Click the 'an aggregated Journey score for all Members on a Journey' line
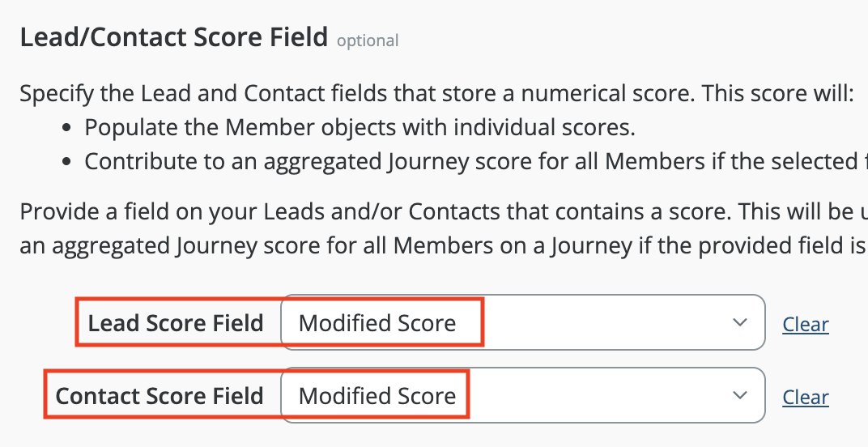This screenshot has width=868, height=447. pyautogui.click(x=437, y=246)
